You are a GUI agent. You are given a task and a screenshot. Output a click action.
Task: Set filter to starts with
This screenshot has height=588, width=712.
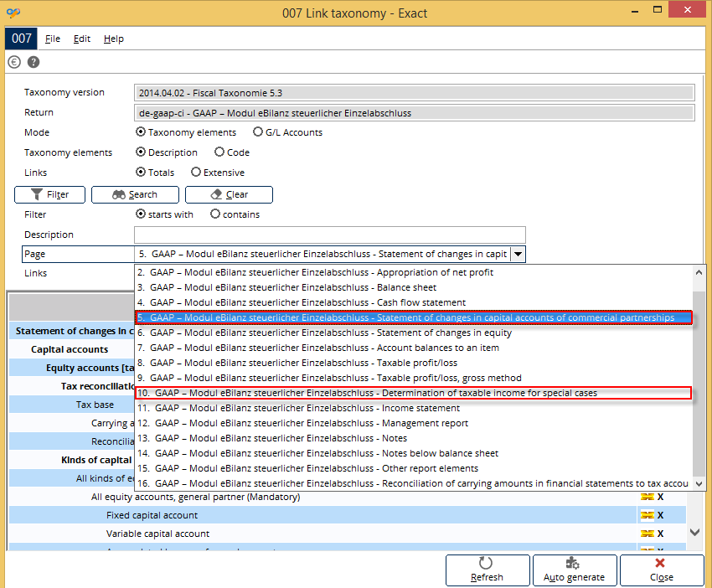(x=141, y=214)
